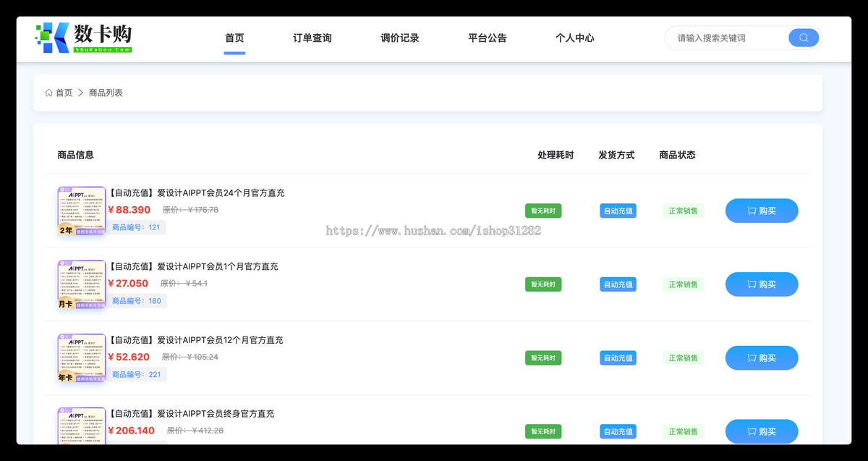Click original price ¥412.28
This screenshot has width=868, height=461.
(x=195, y=431)
